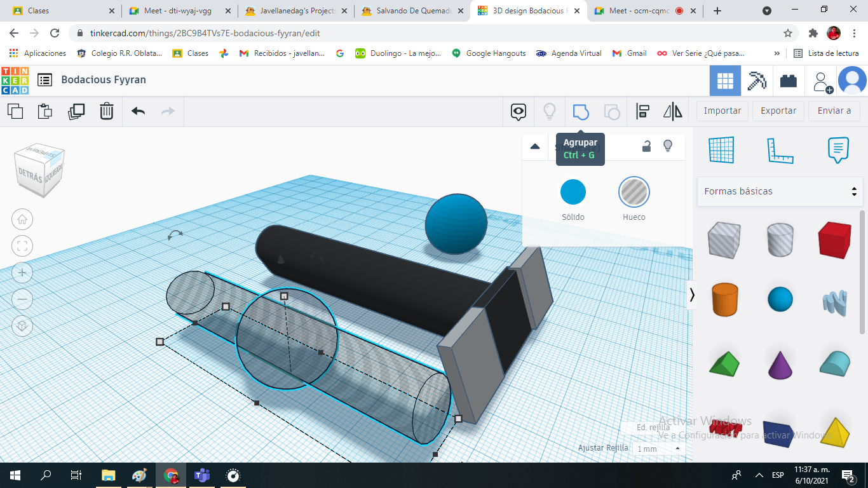Pick the red Box shape

pyautogui.click(x=834, y=240)
